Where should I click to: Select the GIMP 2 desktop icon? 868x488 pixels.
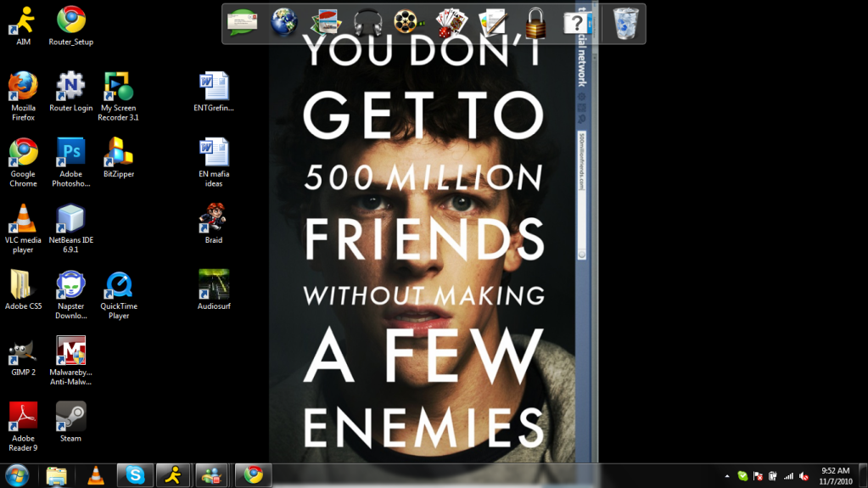pyautogui.click(x=23, y=351)
